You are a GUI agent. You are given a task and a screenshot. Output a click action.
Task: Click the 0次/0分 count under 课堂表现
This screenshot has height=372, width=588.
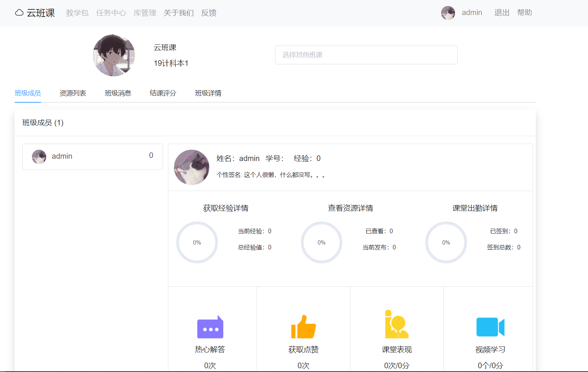coord(397,365)
